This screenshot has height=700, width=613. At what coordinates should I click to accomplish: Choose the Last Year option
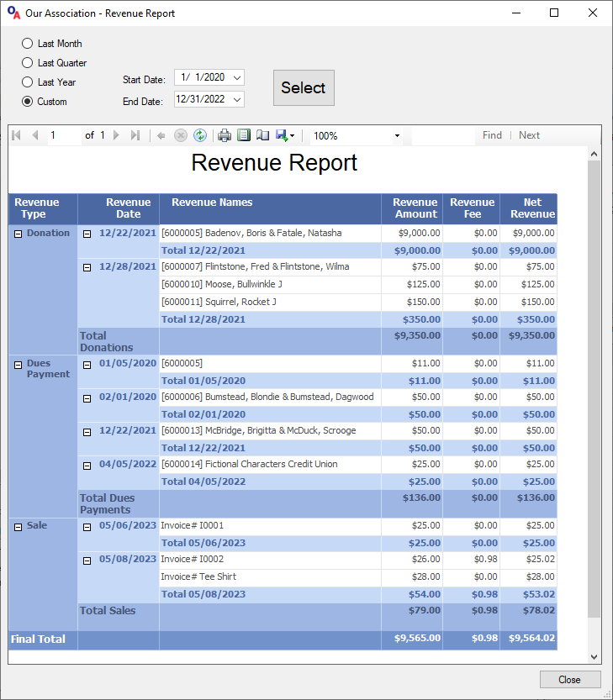tap(28, 82)
